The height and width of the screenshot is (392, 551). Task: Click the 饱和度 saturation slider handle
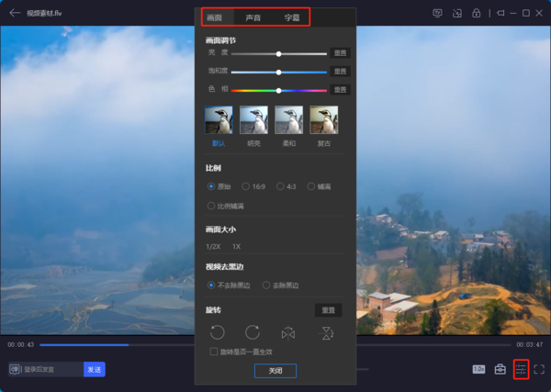[x=278, y=73]
